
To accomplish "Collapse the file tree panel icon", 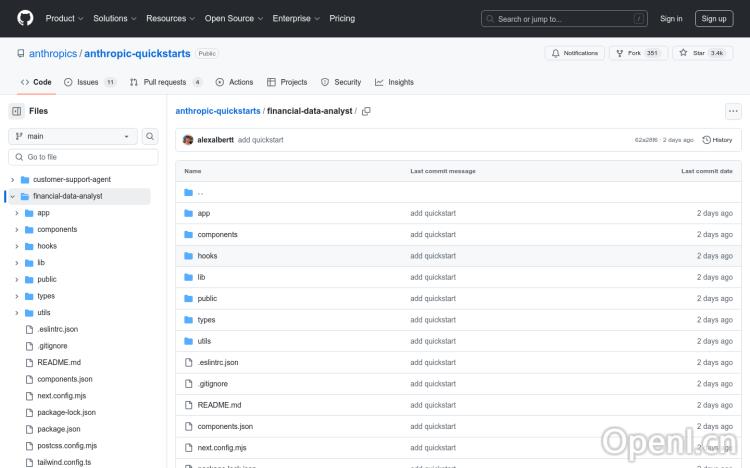I will [x=17, y=111].
